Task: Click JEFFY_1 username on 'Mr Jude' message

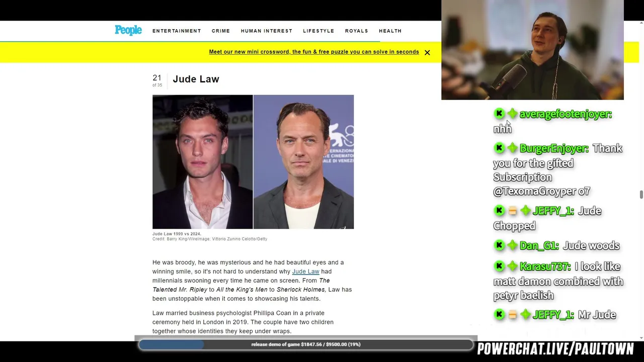Action: (553, 315)
